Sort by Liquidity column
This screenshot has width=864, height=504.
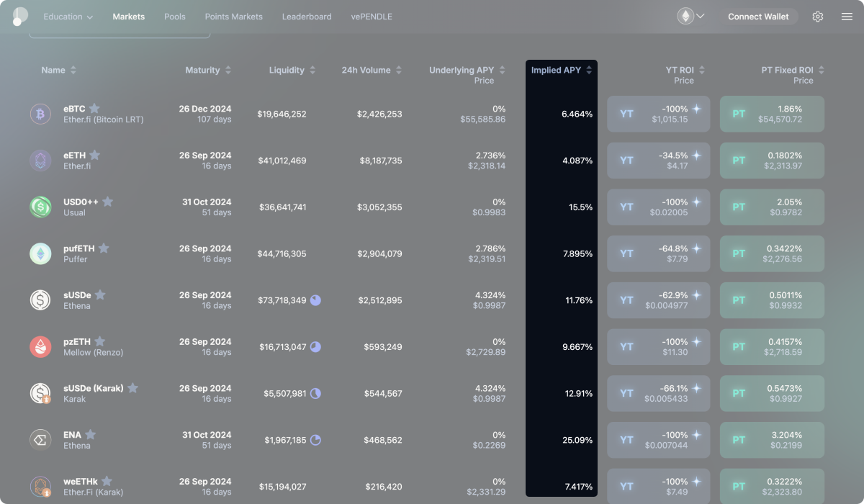tap(292, 70)
